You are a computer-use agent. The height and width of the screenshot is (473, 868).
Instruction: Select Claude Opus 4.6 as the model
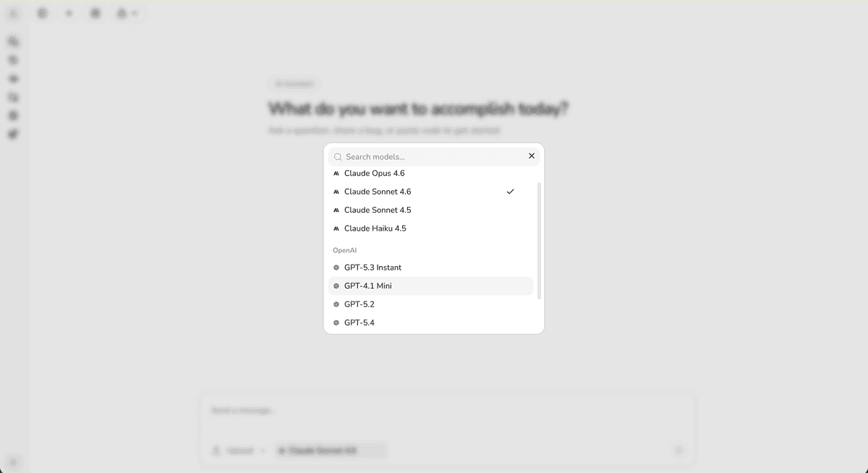click(x=374, y=173)
